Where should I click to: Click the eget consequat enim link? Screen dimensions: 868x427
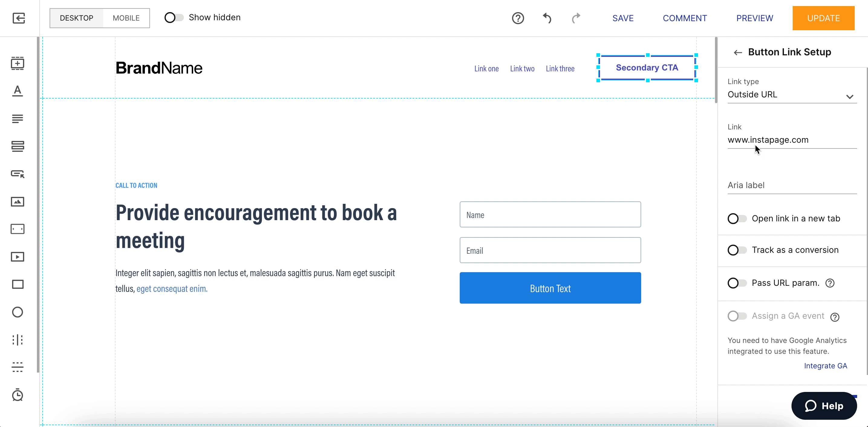coord(172,289)
